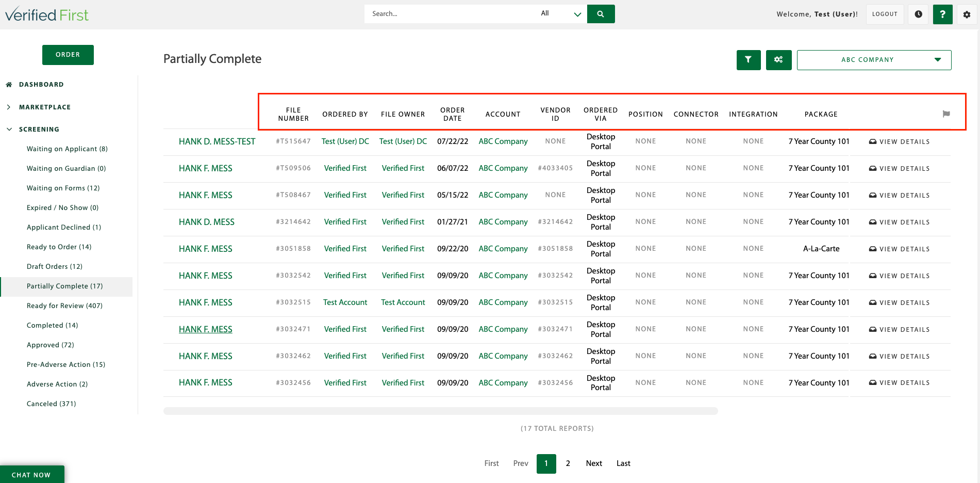Image resolution: width=980 pixels, height=483 pixels.
Task: View details for file #T515647
Action: 899,141
